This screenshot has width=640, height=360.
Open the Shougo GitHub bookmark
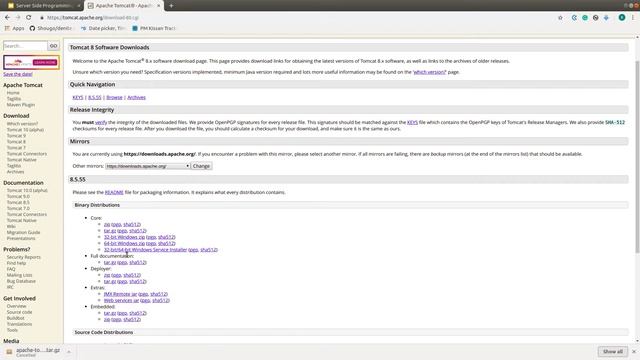51,28
